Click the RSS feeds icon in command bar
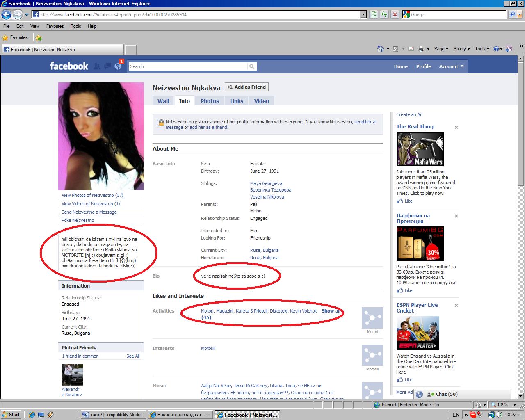This screenshot has width=525, height=420. click(395, 49)
